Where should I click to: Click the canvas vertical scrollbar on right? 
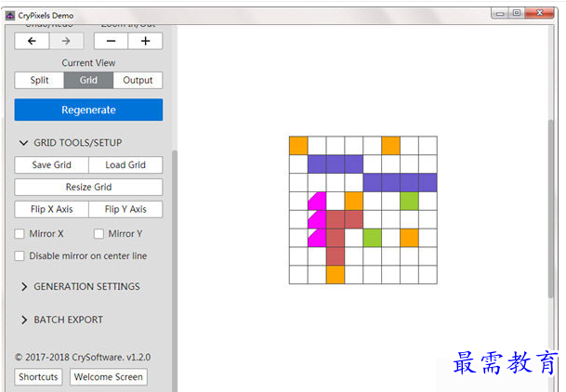551,208
